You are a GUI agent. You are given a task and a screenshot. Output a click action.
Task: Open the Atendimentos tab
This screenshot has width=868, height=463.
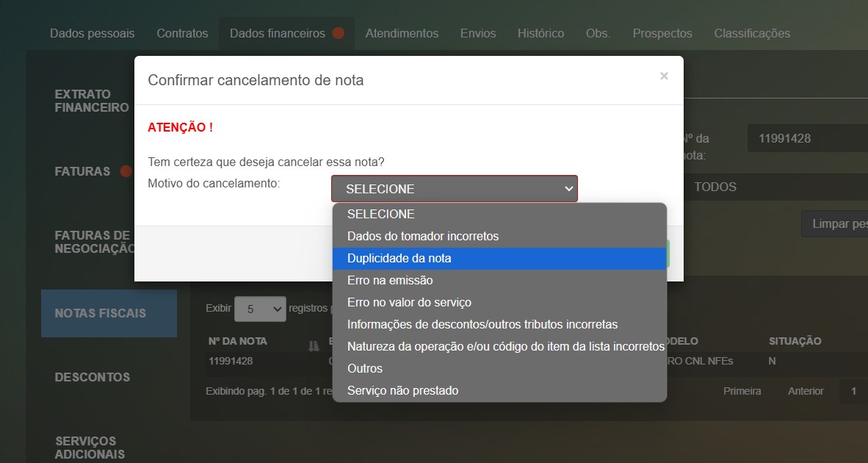[402, 33]
